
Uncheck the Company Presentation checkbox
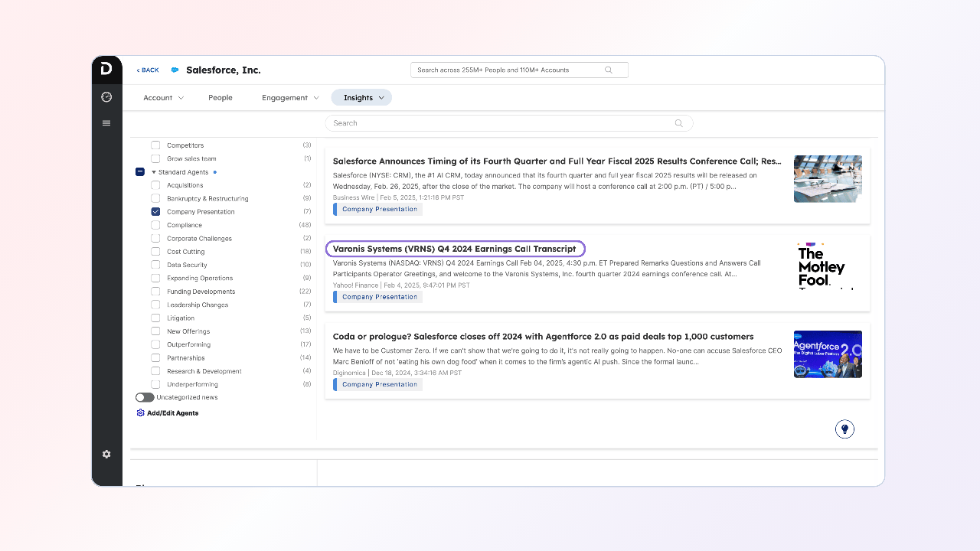(x=155, y=212)
